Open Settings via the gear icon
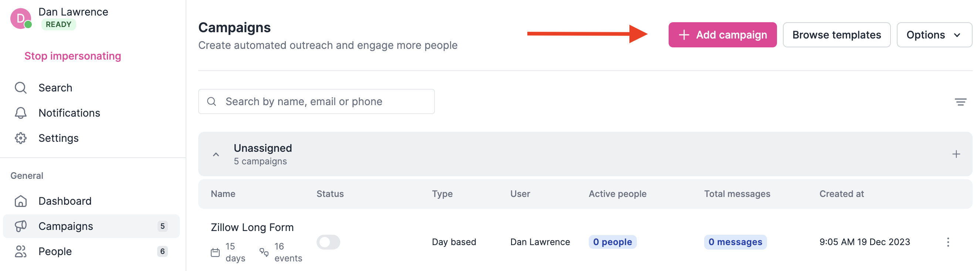Viewport: 980px width, 271px height. click(21, 138)
